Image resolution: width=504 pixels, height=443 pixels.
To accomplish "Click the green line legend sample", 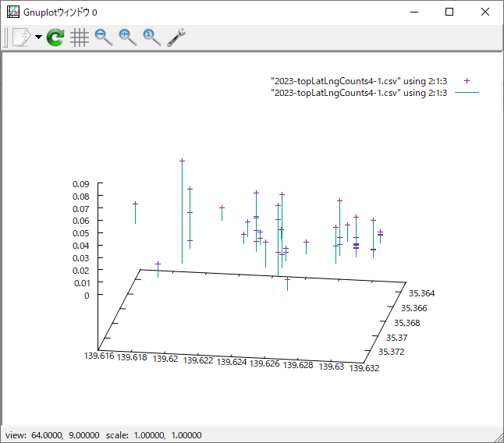I will pos(467,93).
